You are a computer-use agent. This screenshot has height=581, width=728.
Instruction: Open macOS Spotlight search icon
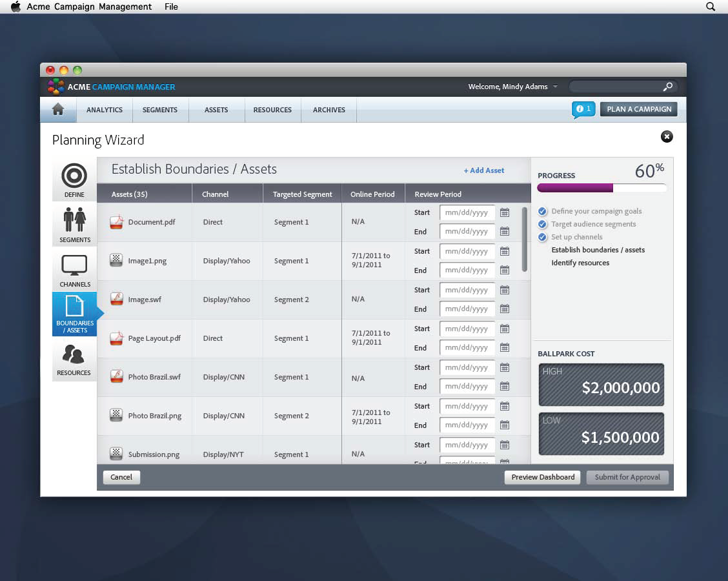pyautogui.click(x=711, y=6)
